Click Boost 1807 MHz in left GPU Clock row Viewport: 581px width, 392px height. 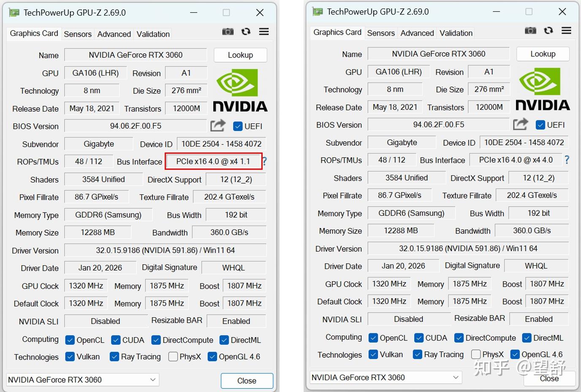pos(244,286)
